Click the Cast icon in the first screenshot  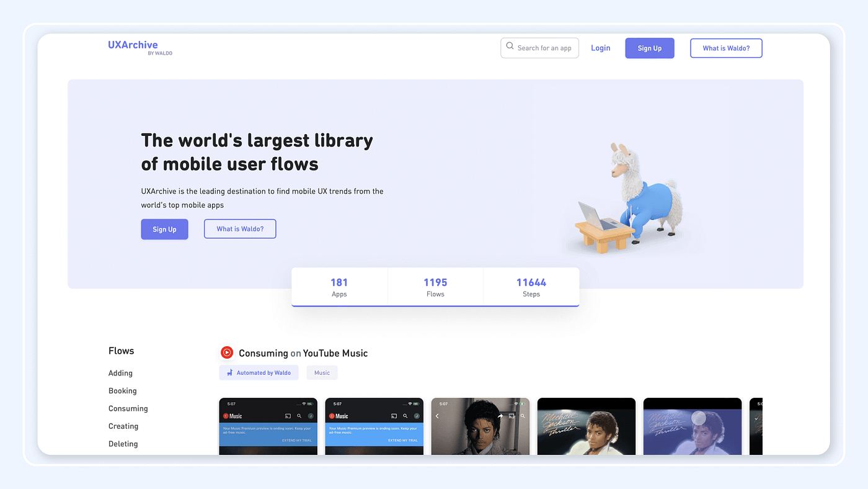[x=288, y=416]
